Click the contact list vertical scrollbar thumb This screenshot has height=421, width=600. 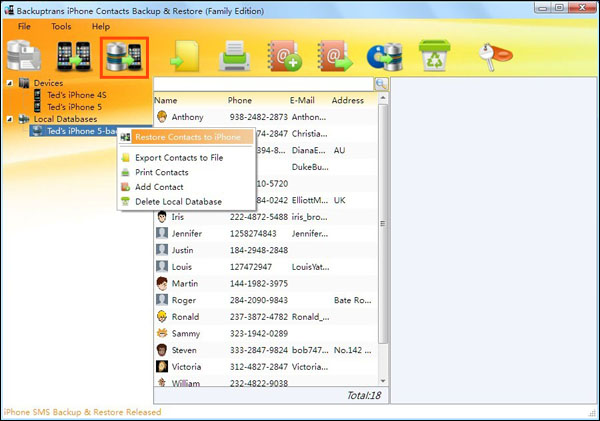click(383, 224)
